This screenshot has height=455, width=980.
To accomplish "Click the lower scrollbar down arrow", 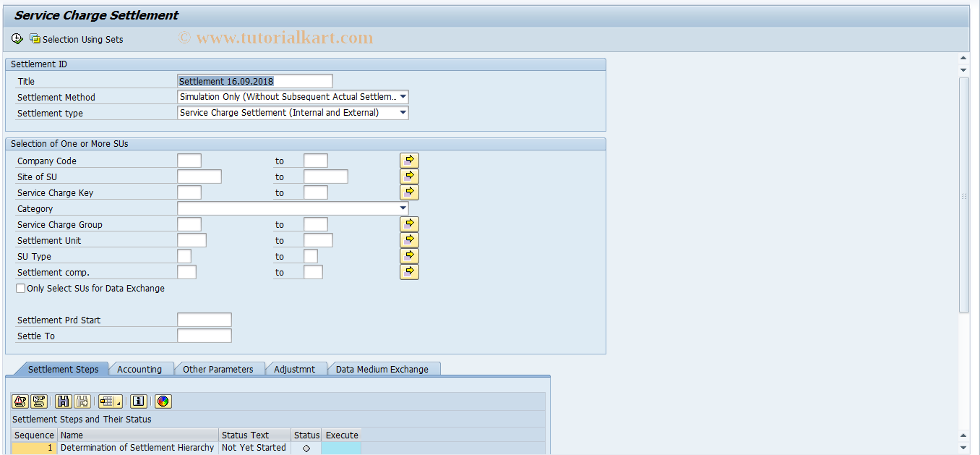I will pyautogui.click(x=963, y=447).
